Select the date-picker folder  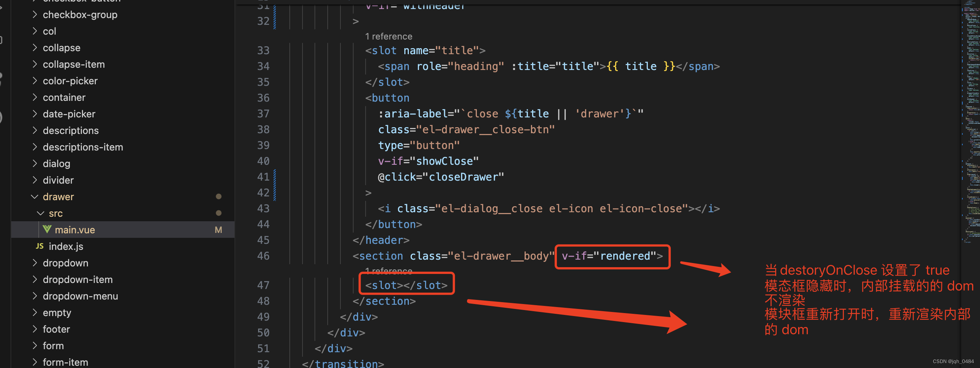69,114
